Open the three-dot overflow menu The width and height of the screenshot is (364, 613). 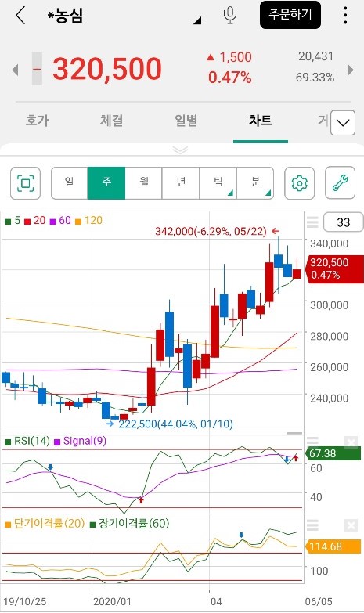(345, 15)
